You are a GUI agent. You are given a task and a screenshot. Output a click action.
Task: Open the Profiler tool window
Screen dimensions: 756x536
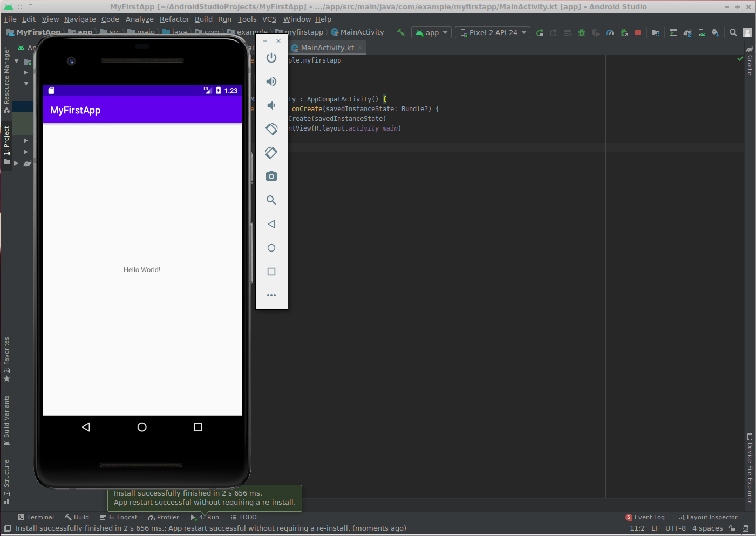click(x=164, y=517)
